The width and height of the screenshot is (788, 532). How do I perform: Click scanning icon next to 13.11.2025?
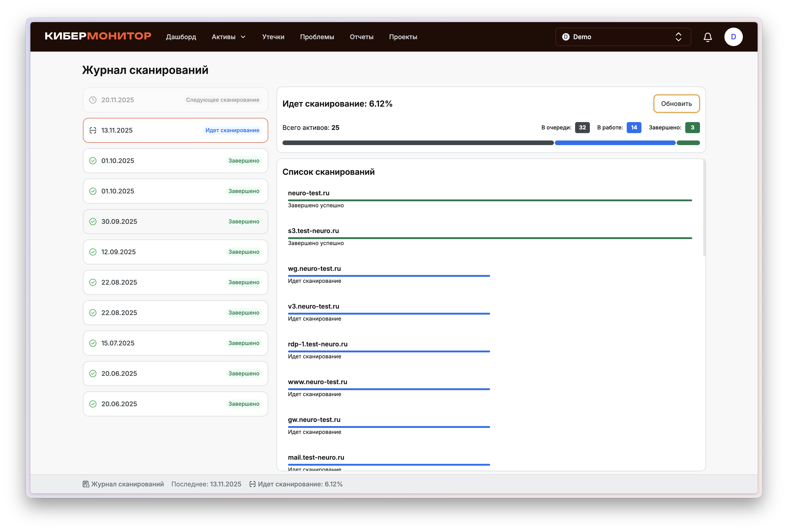(93, 130)
